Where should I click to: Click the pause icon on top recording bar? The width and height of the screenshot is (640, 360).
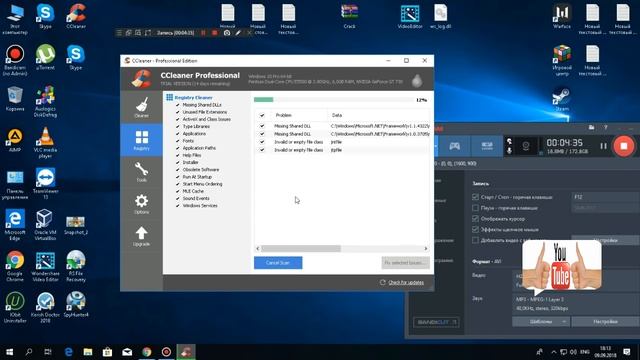click(203, 33)
